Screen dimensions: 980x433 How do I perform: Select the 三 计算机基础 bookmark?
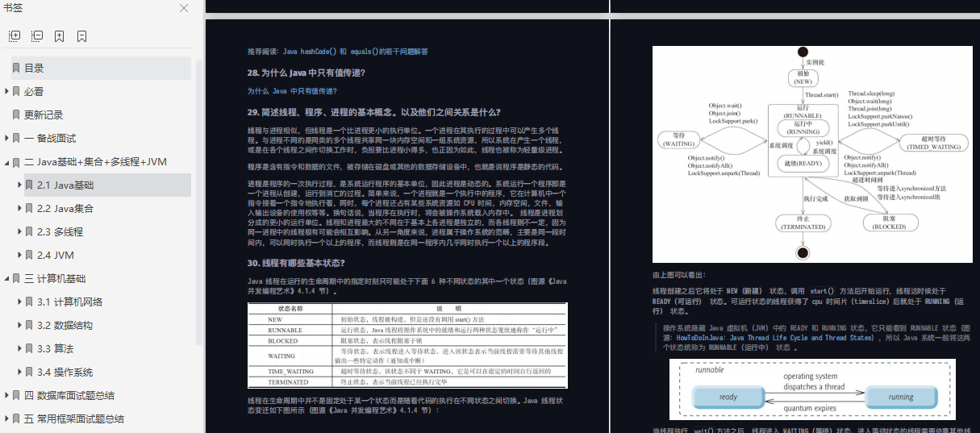pos(55,279)
